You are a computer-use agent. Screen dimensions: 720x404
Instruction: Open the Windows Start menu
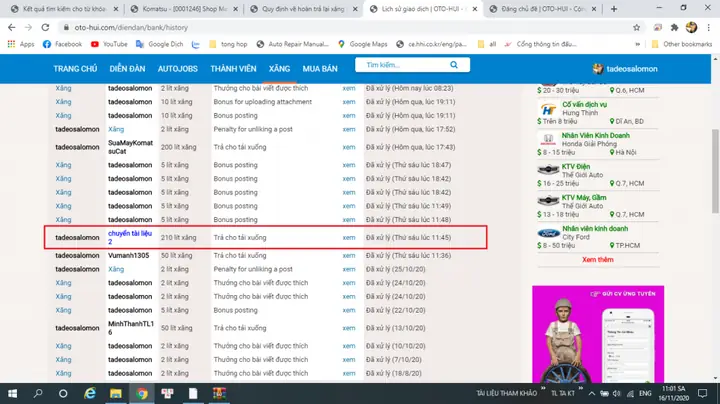(x=12, y=392)
